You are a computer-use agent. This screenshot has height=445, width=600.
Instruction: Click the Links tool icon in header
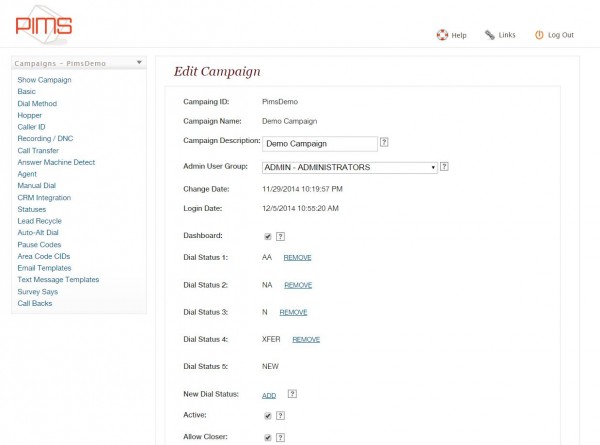[489, 35]
